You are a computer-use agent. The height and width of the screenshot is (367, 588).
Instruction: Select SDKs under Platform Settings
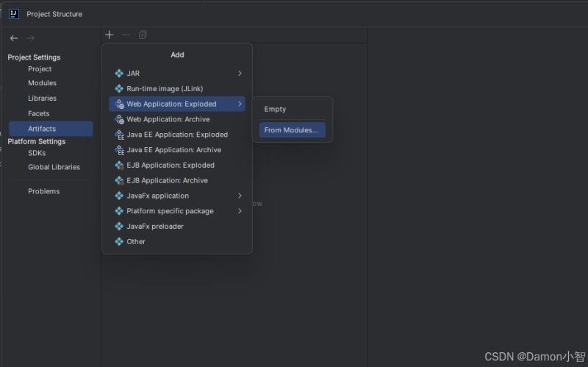click(x=37, y=153)
